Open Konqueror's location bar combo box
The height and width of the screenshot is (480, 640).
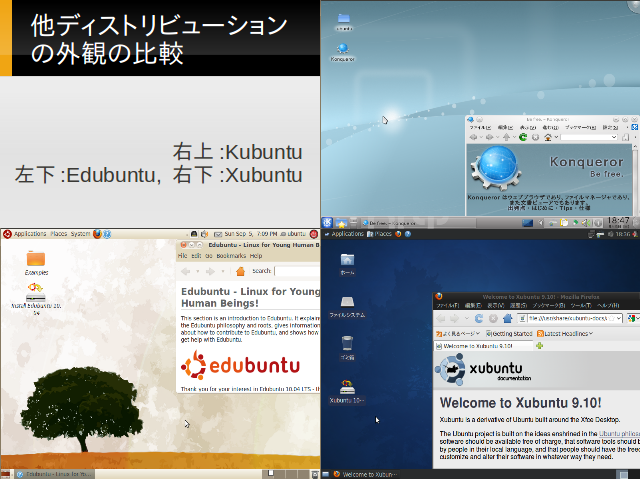tap(589, 138)
